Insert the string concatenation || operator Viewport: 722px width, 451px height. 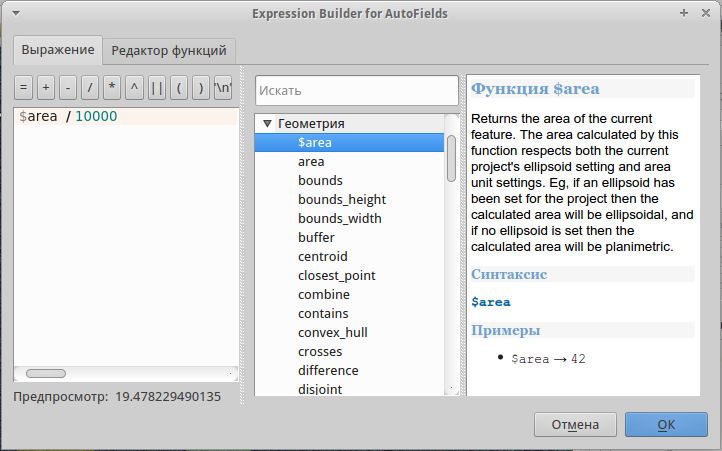(156, 88)
